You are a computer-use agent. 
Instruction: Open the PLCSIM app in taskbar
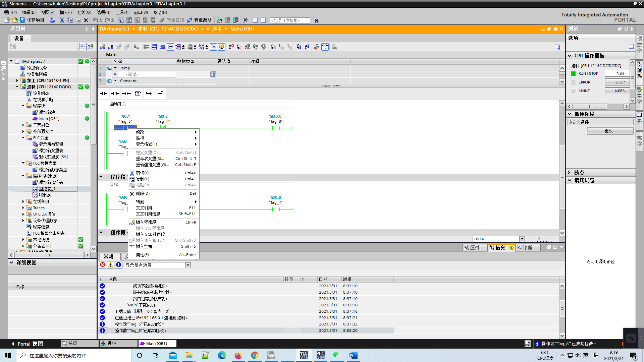(320, 355)
